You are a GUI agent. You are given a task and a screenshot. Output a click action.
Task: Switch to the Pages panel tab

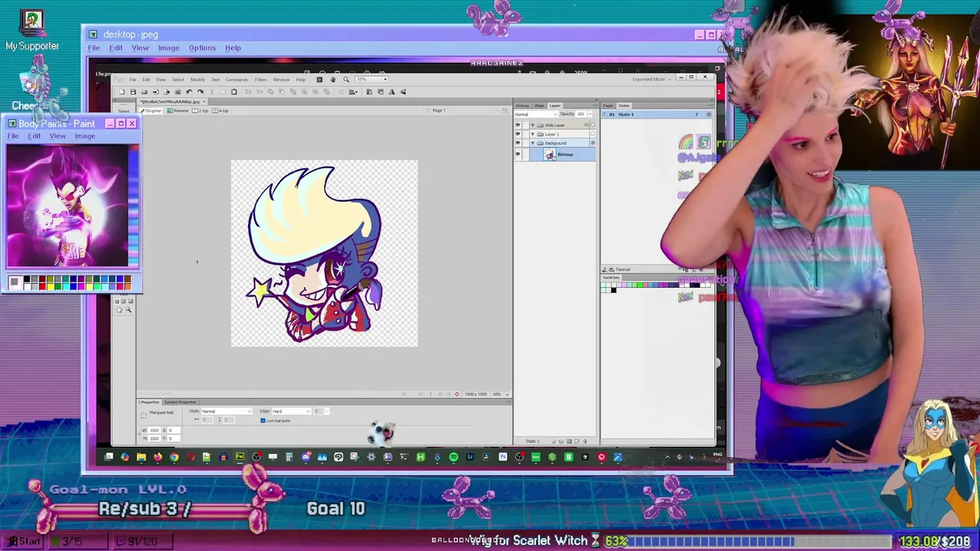[x=608, y=106]
